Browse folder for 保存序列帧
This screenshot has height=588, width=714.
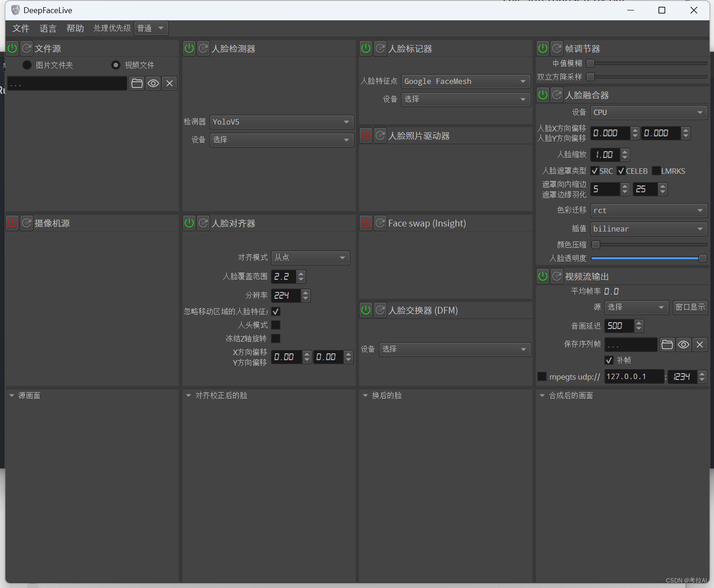(x=667, y=344)
